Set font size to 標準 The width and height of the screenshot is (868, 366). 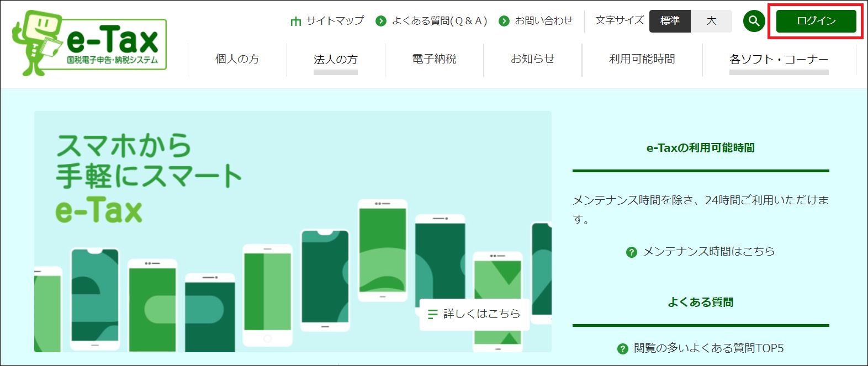point(670,21)
